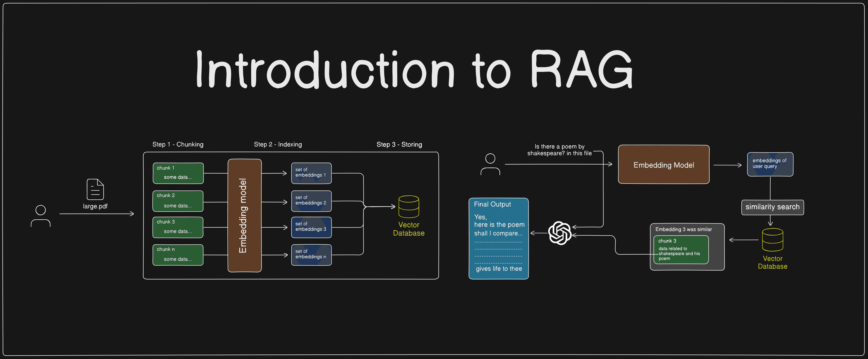Click the similarity search label
Viewport: 868px width, 359px height.
[772, 207]
